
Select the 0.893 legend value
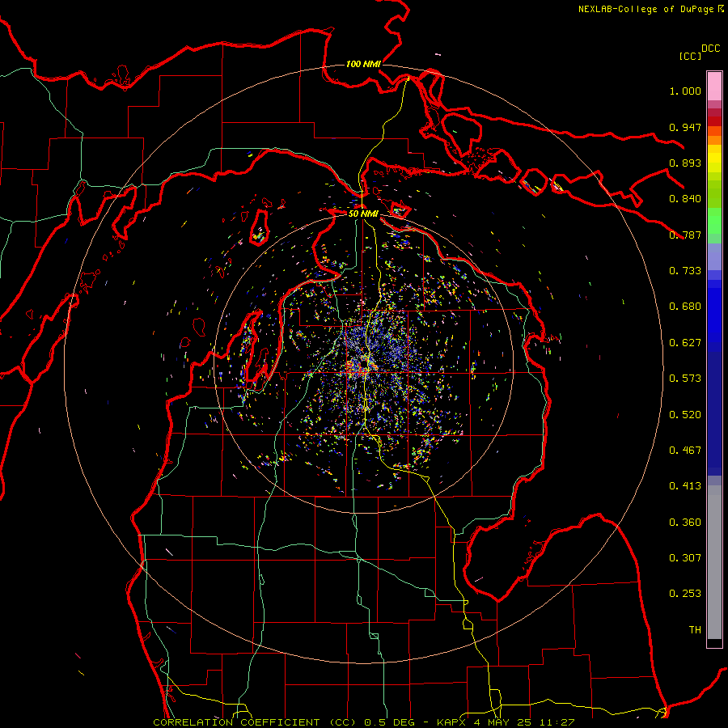pyautogui.click(x=685, y=163)
